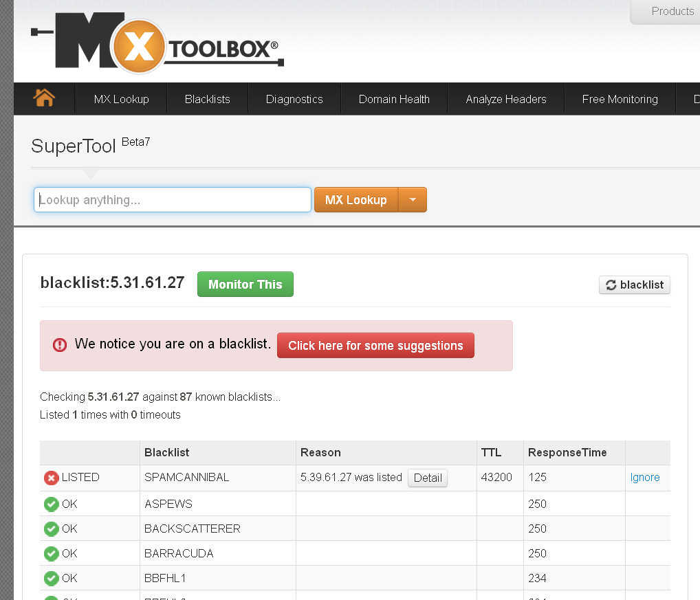Click the red LISTED status icon
The image size is (700, 600).
51,478
